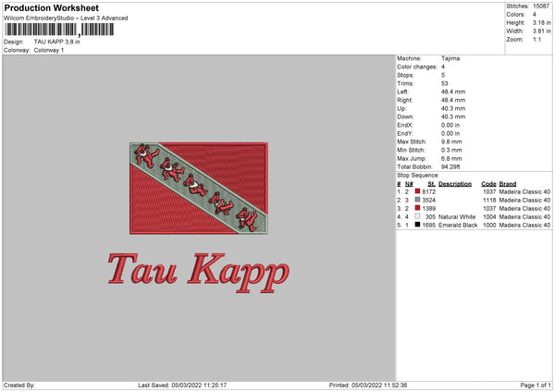This screenshot has height=392, width=555.
Task: Click the max stitch value '9.8 mm'
Action: 451,141
